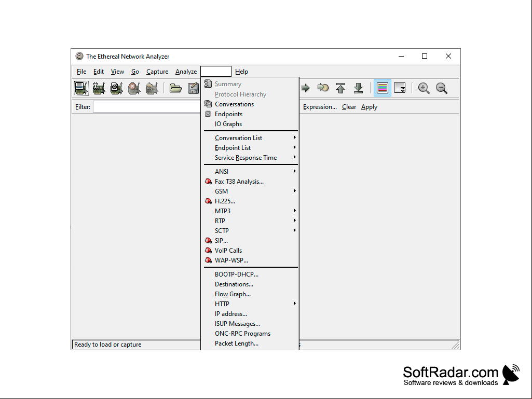Click the Filter: label button
The height and width of the screenshot is (399, 532).
[x=83, y=107]
